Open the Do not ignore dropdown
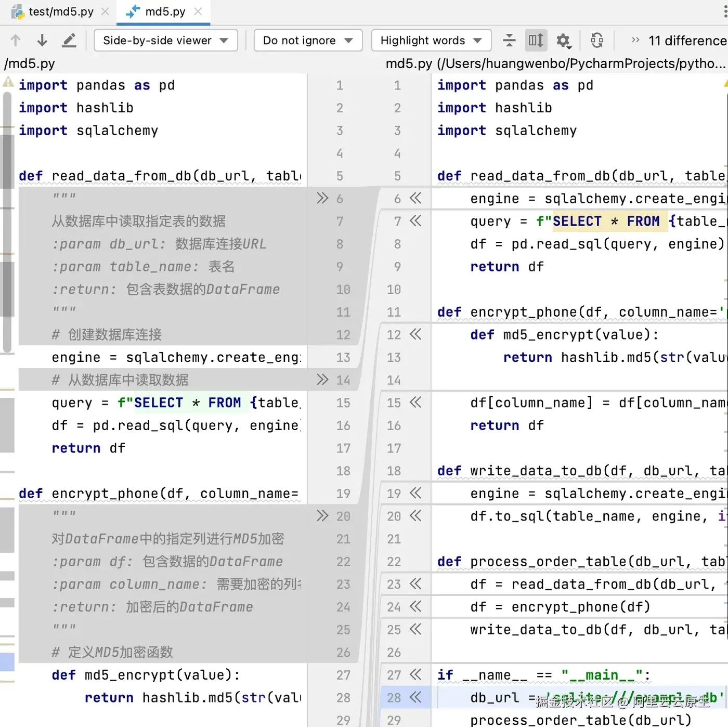This screenshot has height=727, width=728. click(x=308, y=41)
